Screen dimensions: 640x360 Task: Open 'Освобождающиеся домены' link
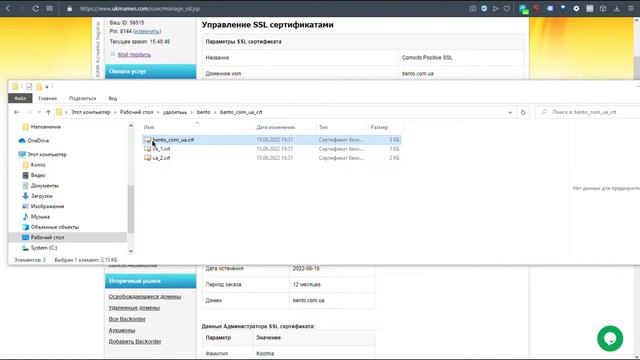145,296
